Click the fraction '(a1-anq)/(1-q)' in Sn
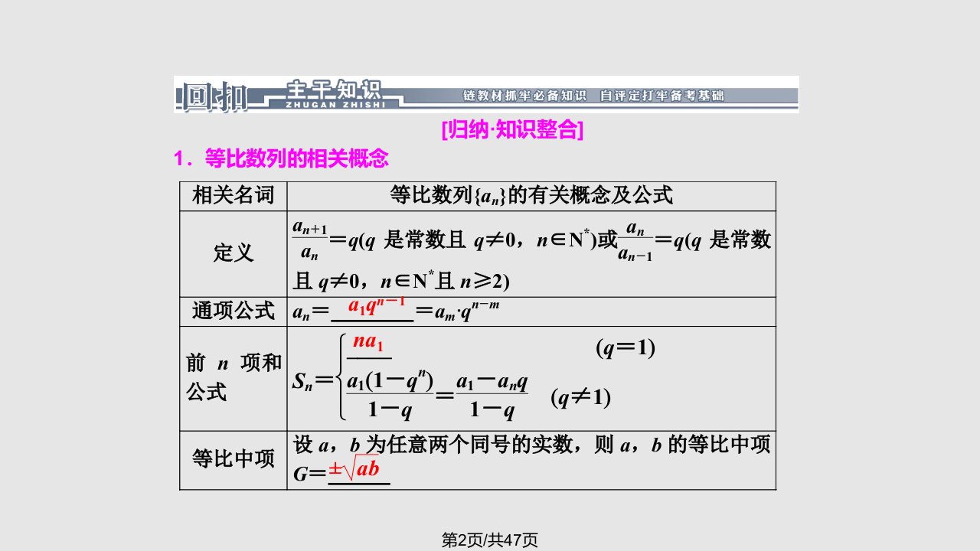 click(x=492, y=395)
